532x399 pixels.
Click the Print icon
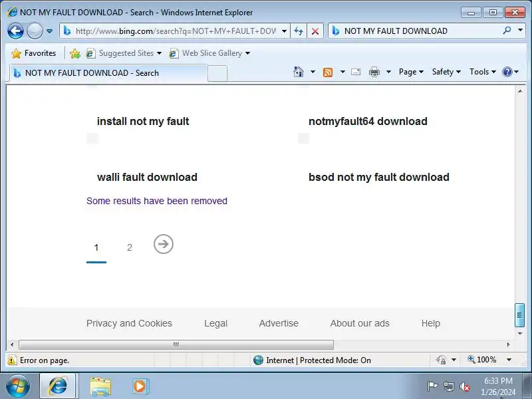pos(374,72)
